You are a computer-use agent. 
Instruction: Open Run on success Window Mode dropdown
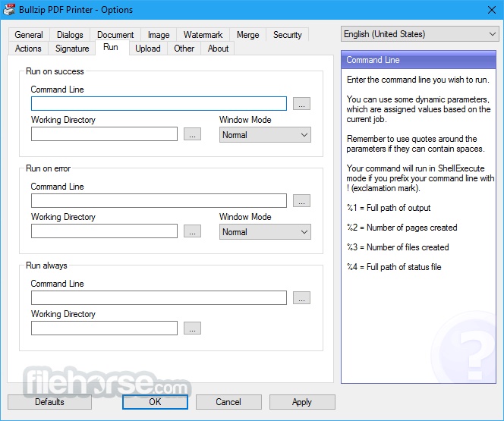pos(265,134)
